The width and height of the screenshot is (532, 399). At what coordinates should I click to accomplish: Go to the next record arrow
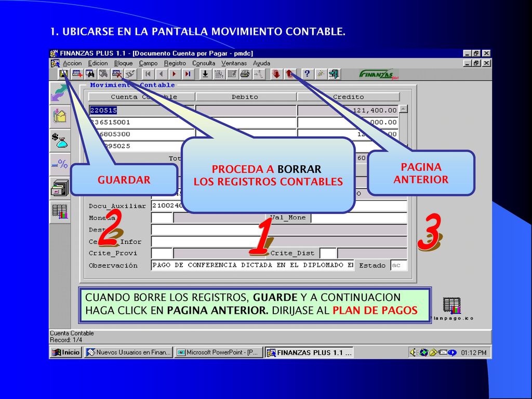tap(175, 74)
